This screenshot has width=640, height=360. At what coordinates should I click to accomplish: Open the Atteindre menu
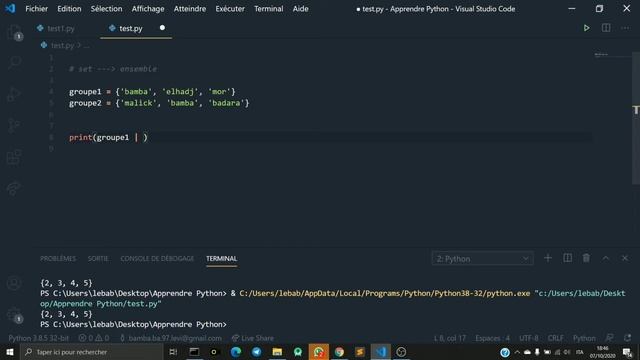190,9
